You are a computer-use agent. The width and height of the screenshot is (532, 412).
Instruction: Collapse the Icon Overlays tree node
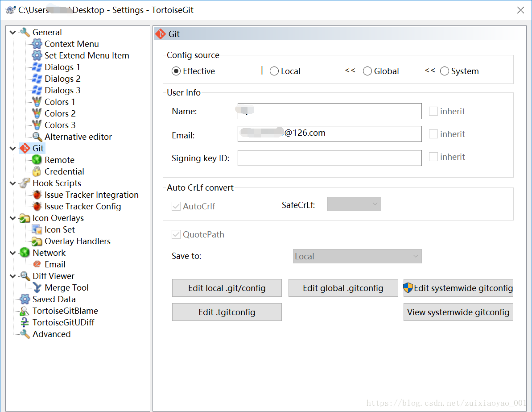(x=13, y=218)
